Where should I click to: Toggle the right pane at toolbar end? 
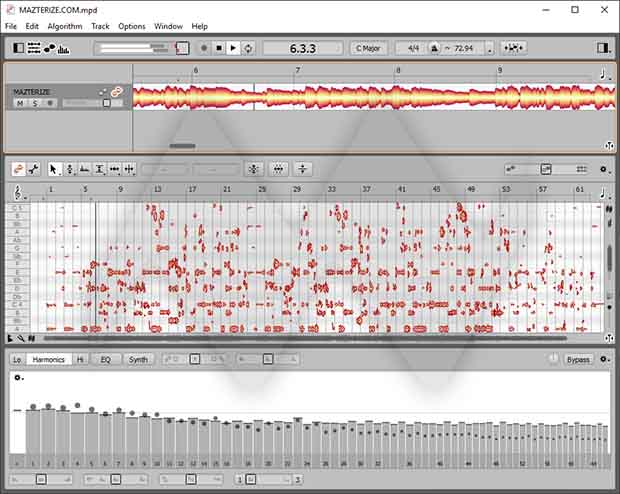[x=602, y=48]
